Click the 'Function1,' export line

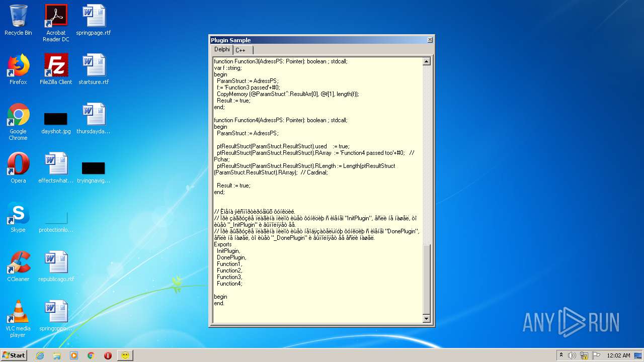(x=229, y=264)
